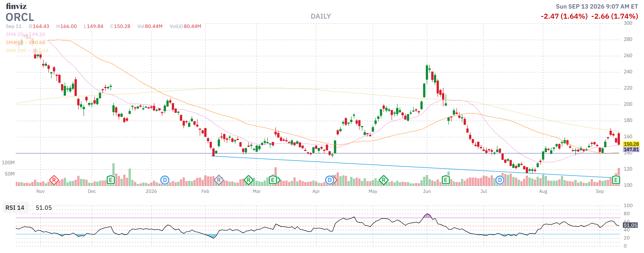Viewport: 644px width, 253px height.
Task: Click the Mar label on the time axis
Action: [257, 191]
